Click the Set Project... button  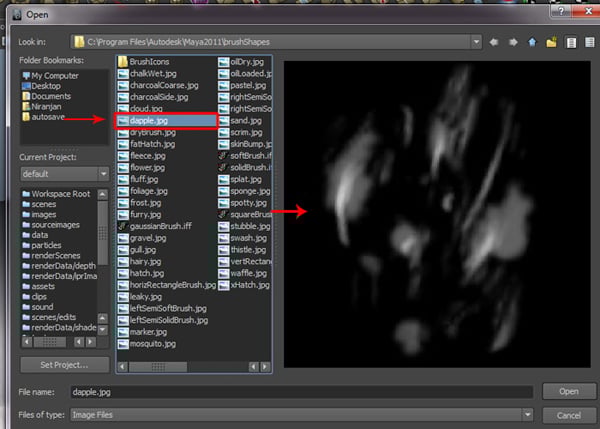(x=64, y=365)
